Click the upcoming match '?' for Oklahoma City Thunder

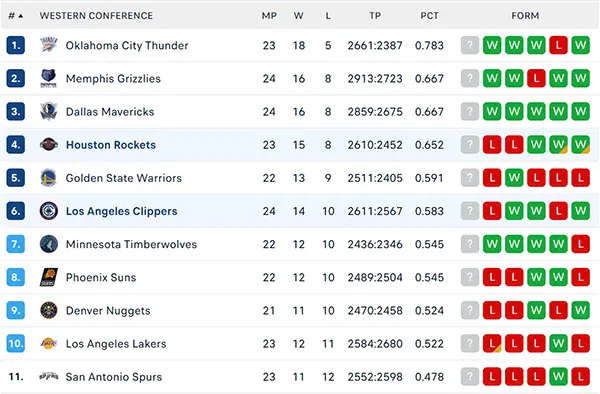470,45
